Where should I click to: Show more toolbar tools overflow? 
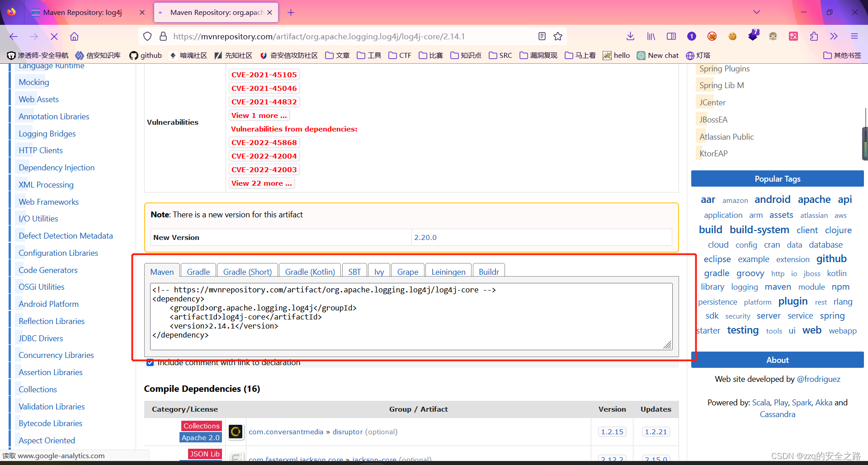pos(834,36)
